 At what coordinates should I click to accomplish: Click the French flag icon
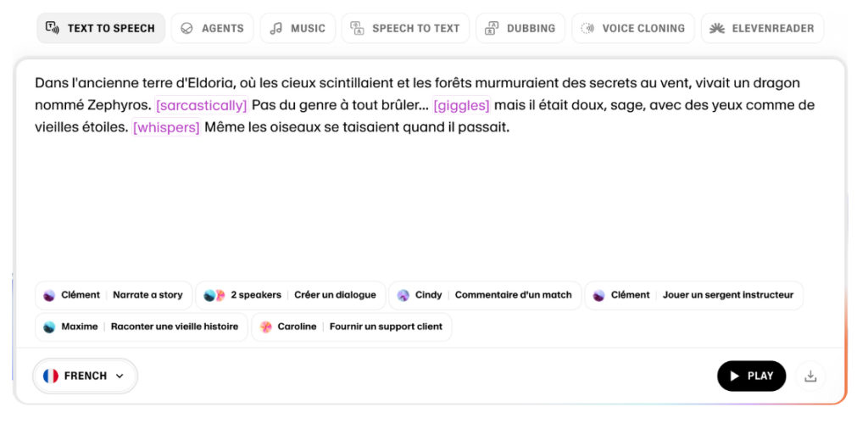point(51,376)
